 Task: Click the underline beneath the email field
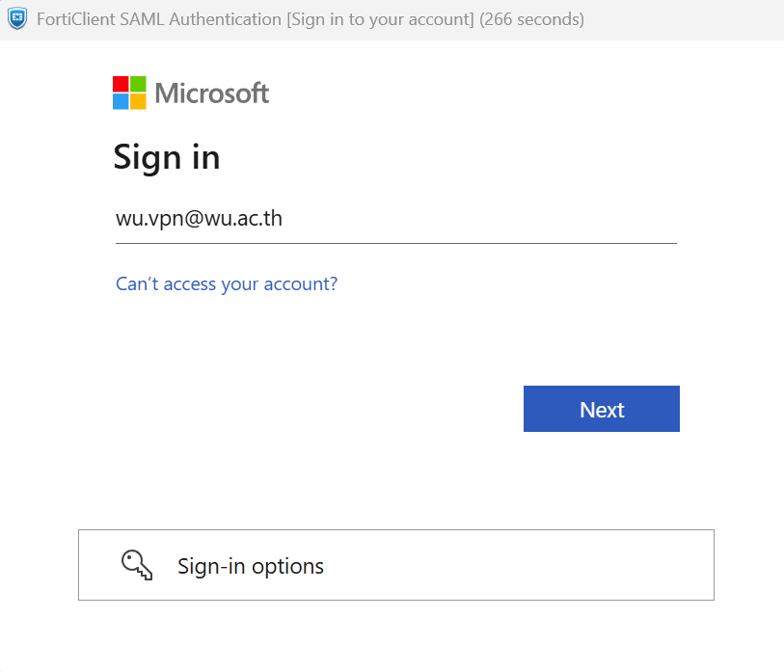click(x=395, y=243)
